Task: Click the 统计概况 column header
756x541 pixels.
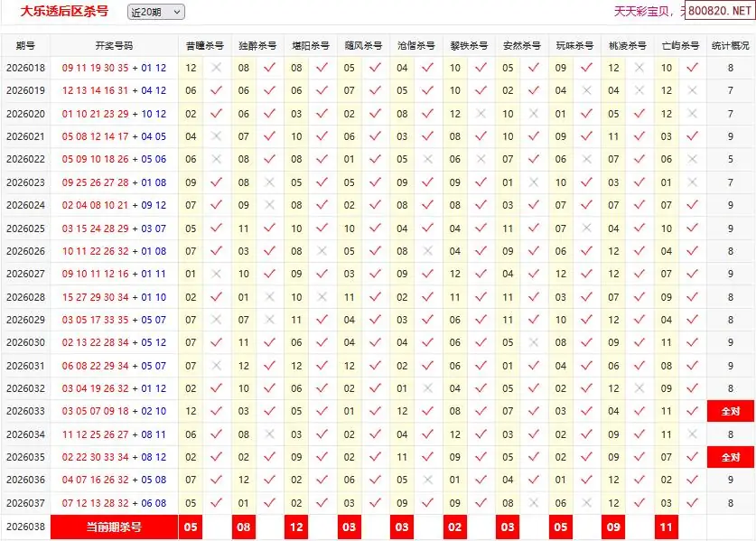Action: click(730, 45)
